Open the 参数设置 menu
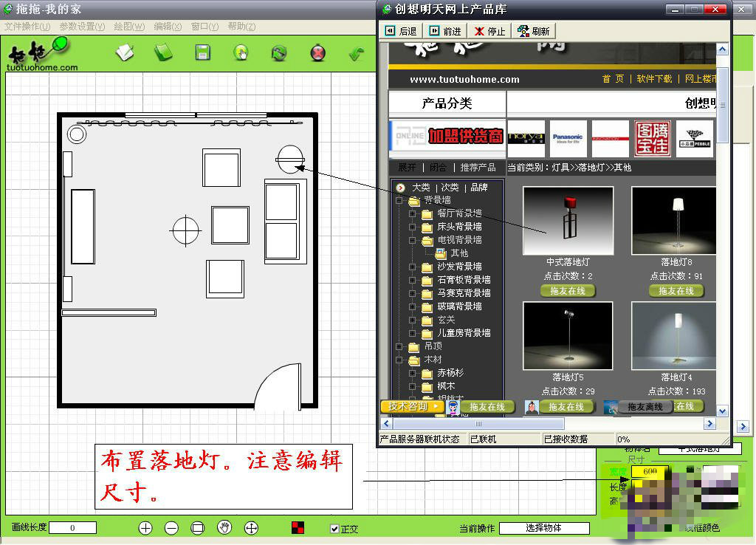This screenshot has width=756, height=545. pyautogui.click(x=83, y=27)
